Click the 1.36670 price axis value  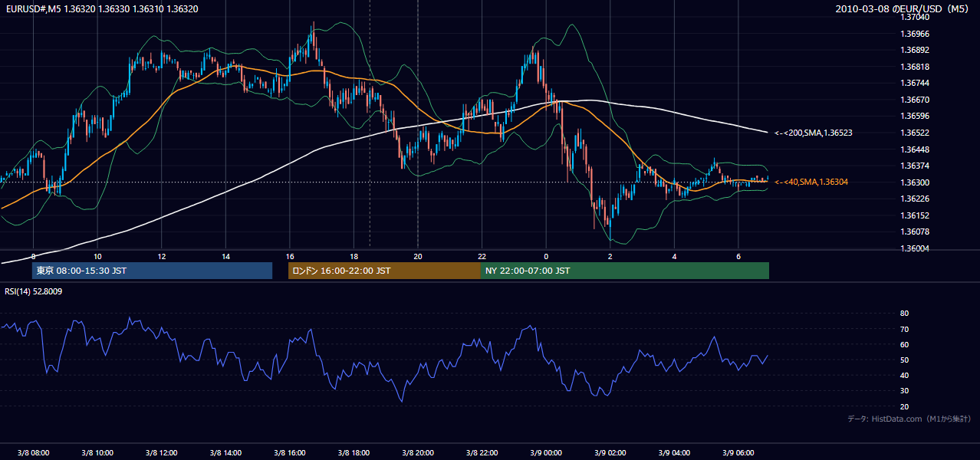(914, 100)
